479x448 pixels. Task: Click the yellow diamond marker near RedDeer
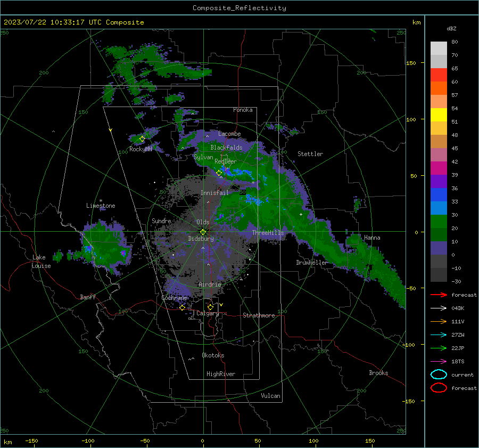(x=219, y=173)
